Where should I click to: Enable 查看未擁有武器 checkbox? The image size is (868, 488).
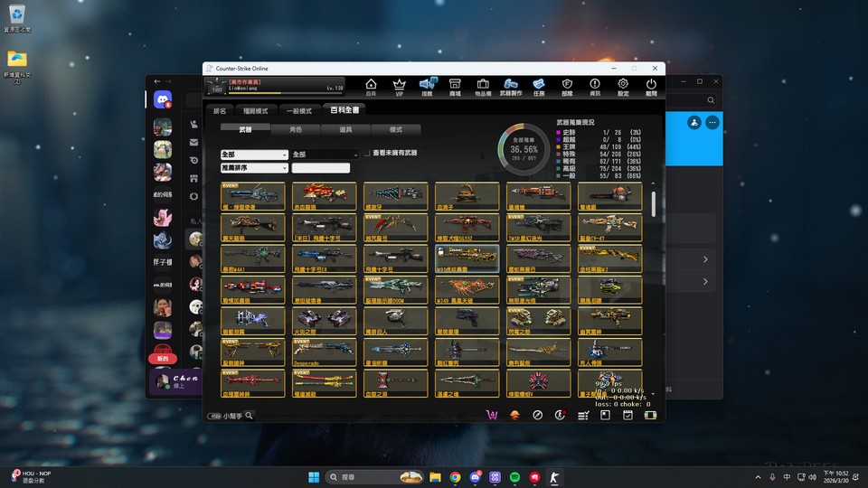coord(368,154)
